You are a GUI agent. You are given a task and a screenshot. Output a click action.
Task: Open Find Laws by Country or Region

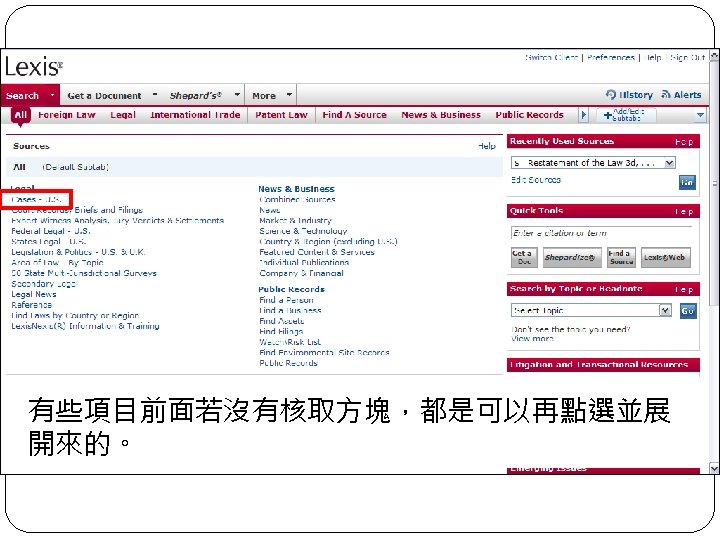pyautogui.click(x=75, y=315)
